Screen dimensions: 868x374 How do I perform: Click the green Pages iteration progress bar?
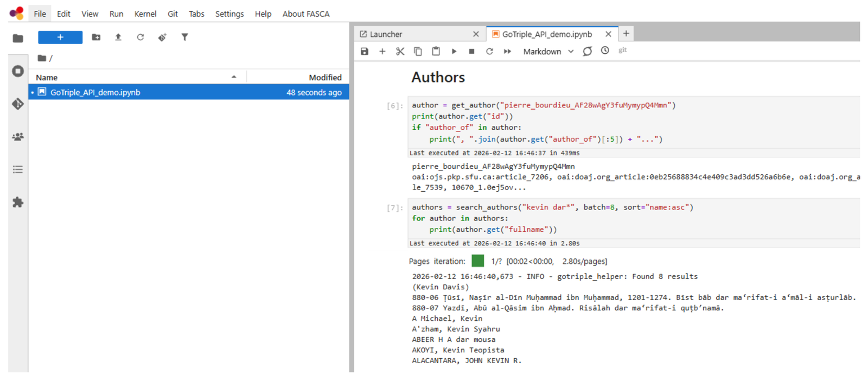point(478,261)
